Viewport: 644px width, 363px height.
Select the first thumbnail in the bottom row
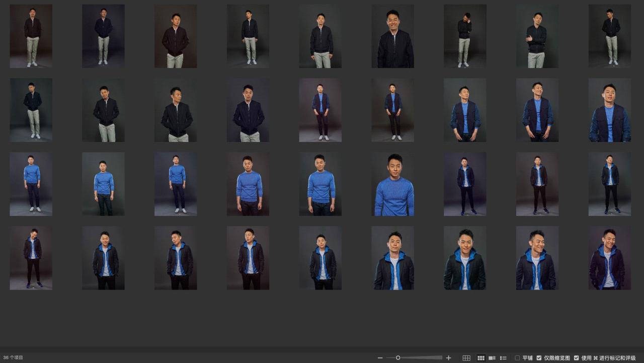point(31,258)
